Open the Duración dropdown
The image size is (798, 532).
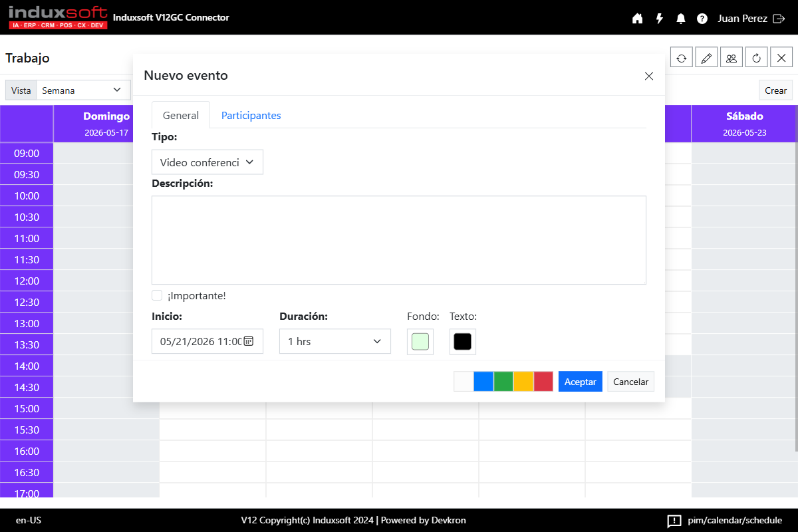335,341
